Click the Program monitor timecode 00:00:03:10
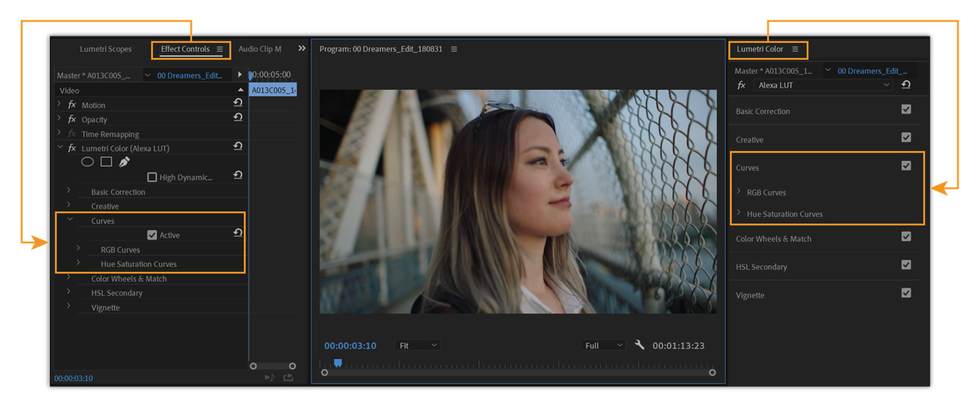The width and height of the screenshot is (980, 408). (x=350, y=346)
